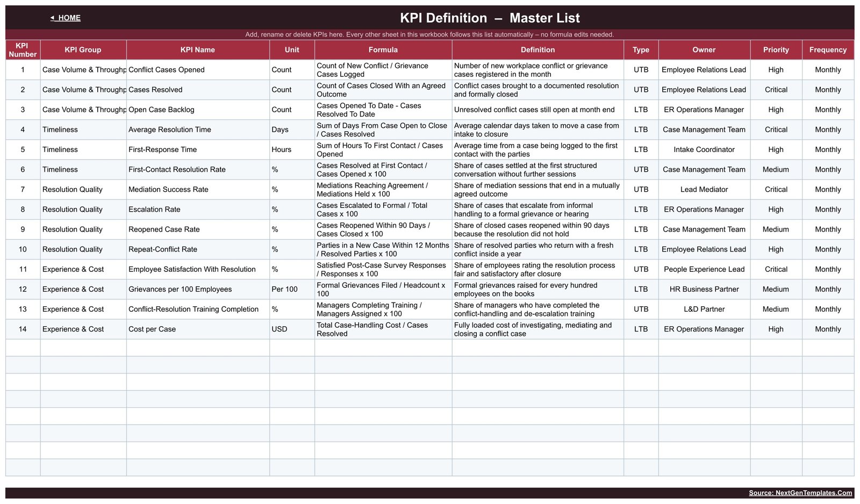Select the KPI Number column header
The height and width of the screenshot is (504, 860).
pyautogui.click(x=23, y=50)
